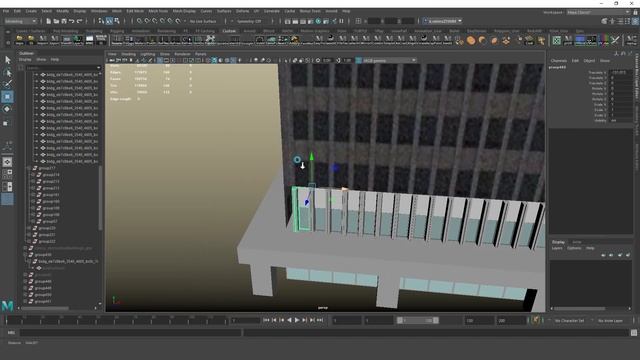The width and height of the screenshot is (640, 360).
Task: Toggle Auto Keyframe button
Action: [536, 320]
